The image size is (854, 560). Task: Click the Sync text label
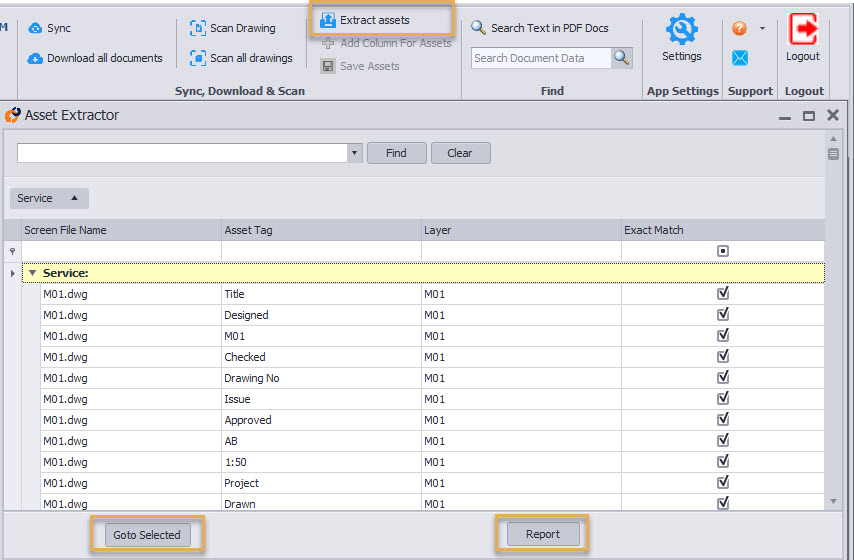[x=59, y=28]
